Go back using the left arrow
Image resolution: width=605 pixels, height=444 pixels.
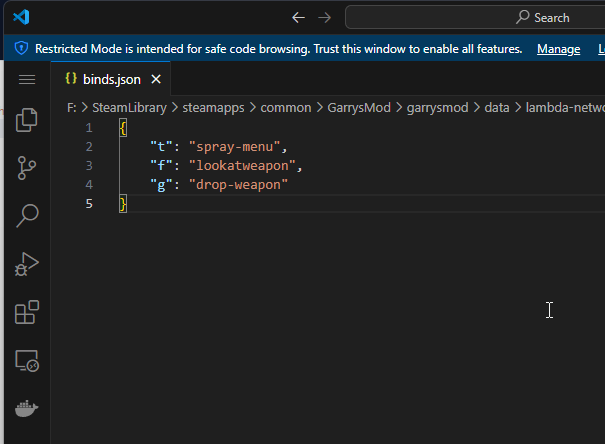[x=298, y=17]
